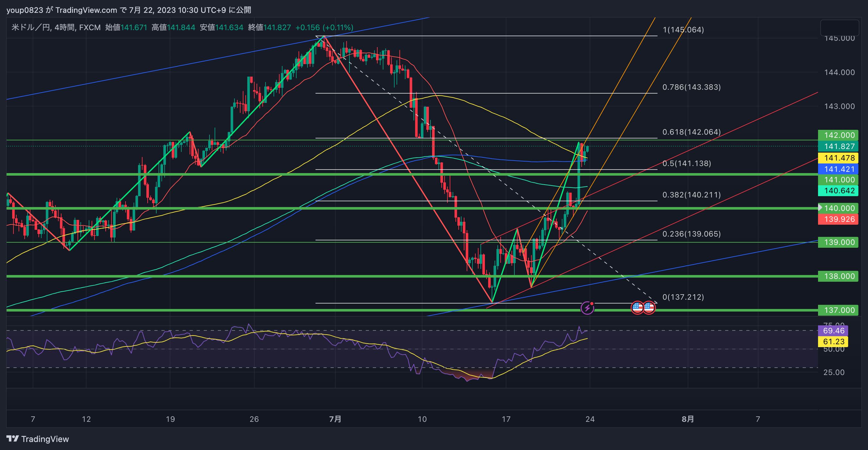Click the publisher name youp0823
Viewport: 868px width, 450px height.
coord(25,10)
